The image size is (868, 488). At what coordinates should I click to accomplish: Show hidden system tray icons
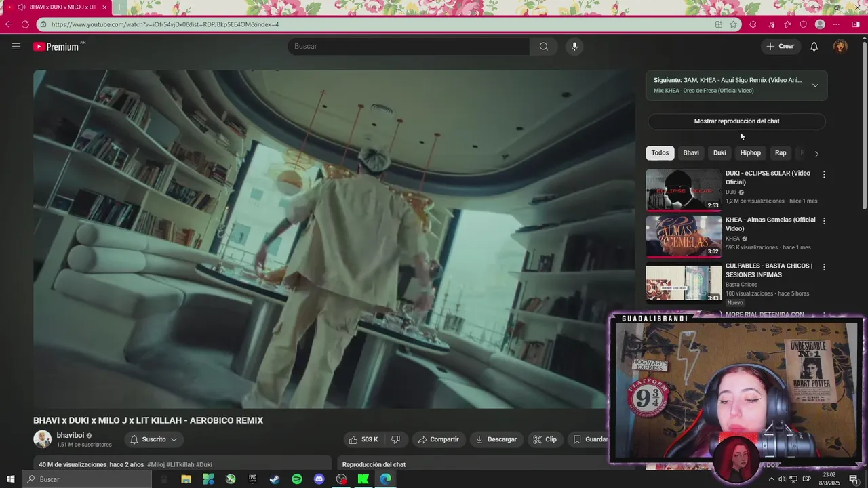(771, 479)
